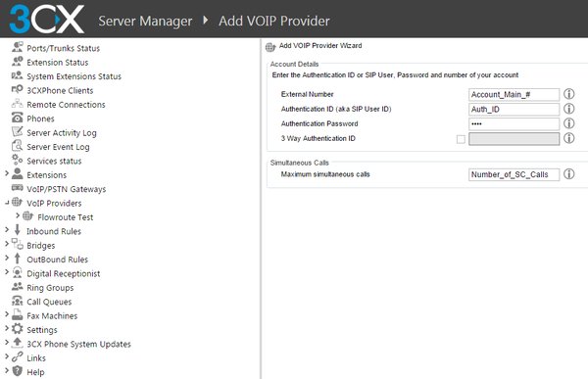Click the Bridges icon

click(x=18, y=244)
